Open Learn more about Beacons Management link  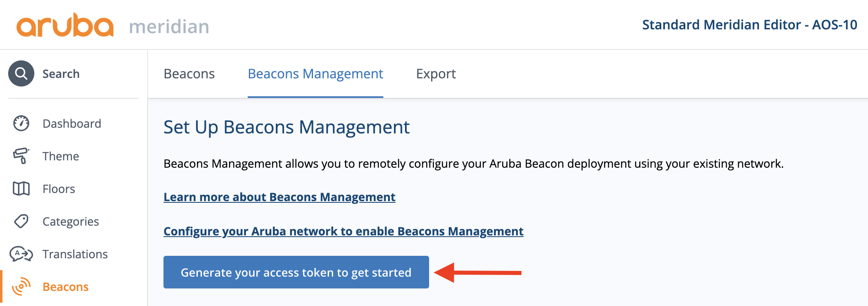tap(280, 197)
